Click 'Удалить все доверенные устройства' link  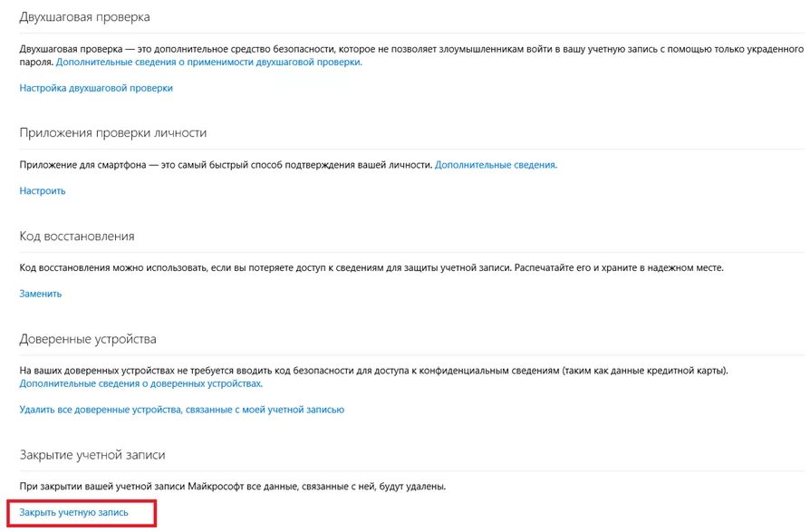(182, 410)
